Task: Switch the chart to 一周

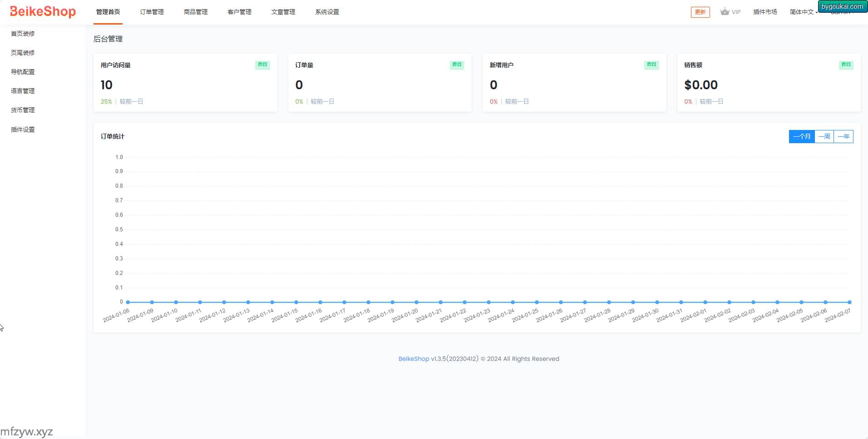Action: coord(824,136)
